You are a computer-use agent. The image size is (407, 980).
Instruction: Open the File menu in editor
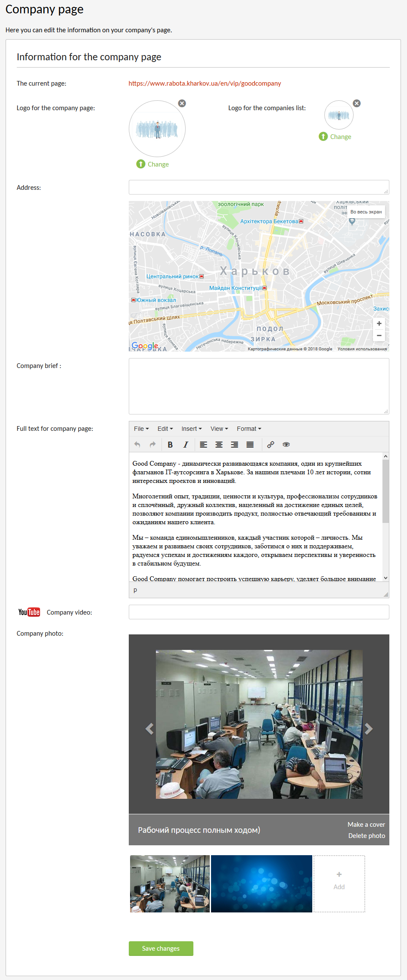(141, 429)
